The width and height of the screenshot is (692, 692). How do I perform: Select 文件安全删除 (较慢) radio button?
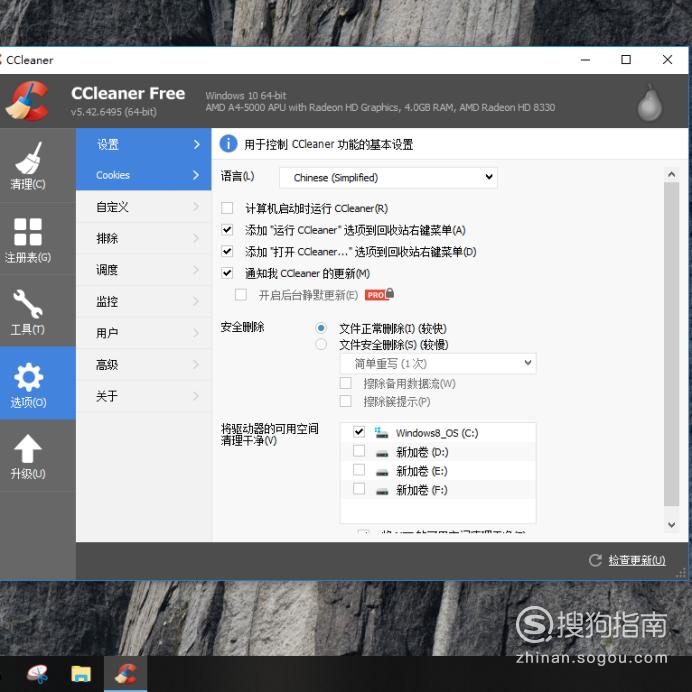tap(321, 344)
